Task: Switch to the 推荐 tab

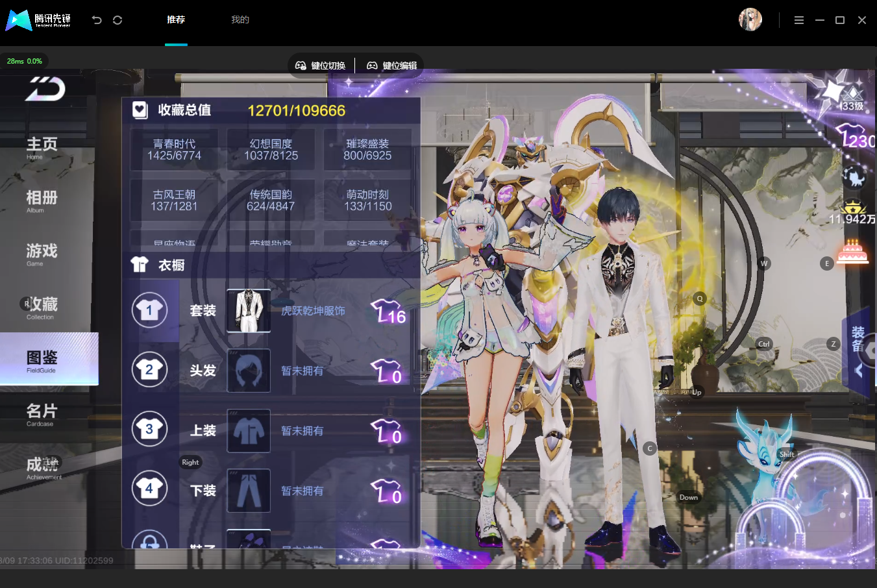Action: [176, 19]
